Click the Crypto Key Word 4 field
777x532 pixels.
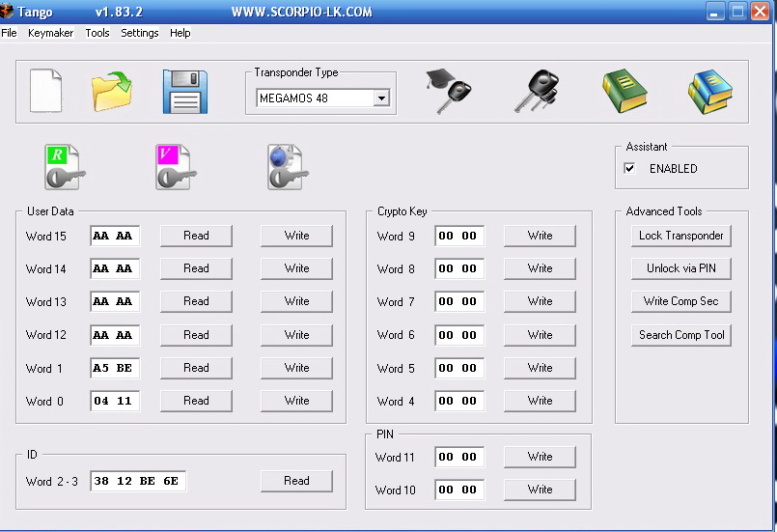pos(459,401)
